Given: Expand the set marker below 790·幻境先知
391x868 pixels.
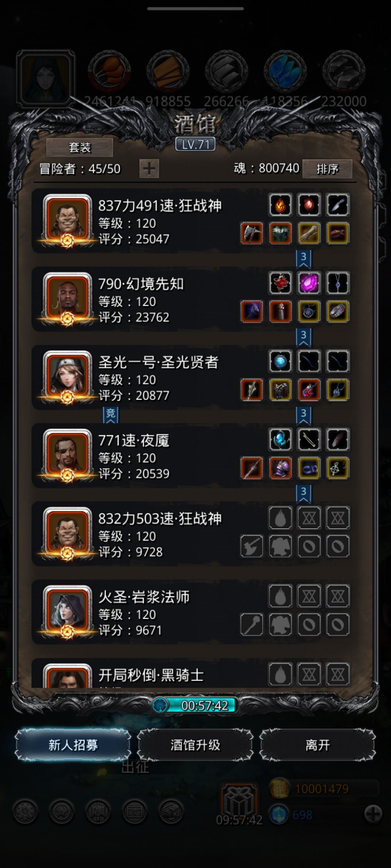Looking at the screenshot, I should coord(303,337).
